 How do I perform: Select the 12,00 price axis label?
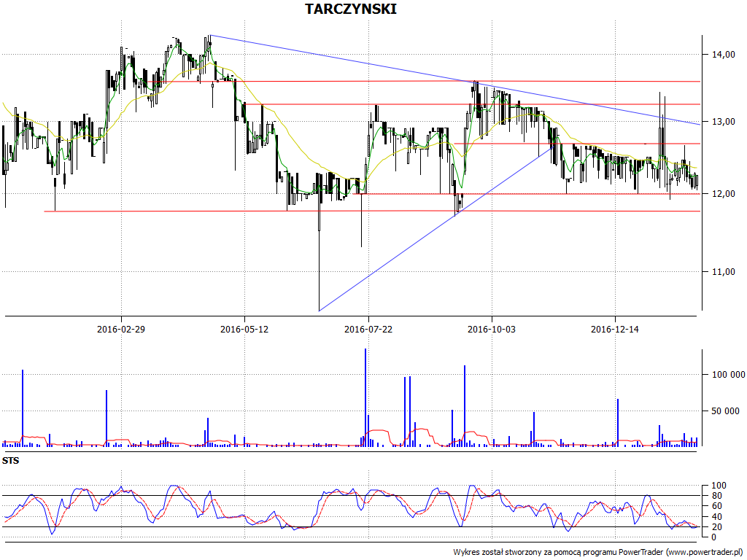pos(723,194)
